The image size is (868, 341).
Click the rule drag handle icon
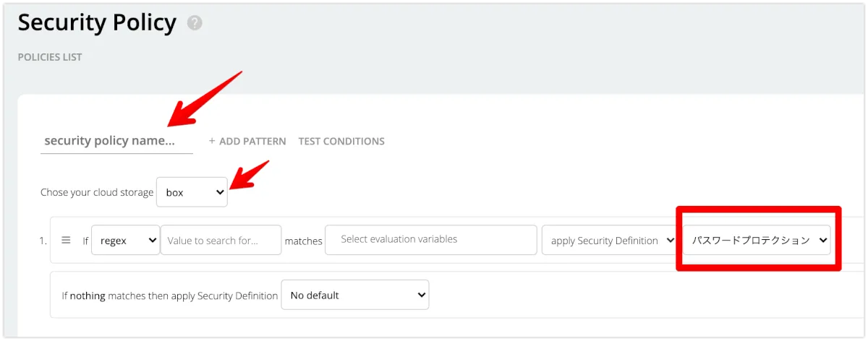66,241
